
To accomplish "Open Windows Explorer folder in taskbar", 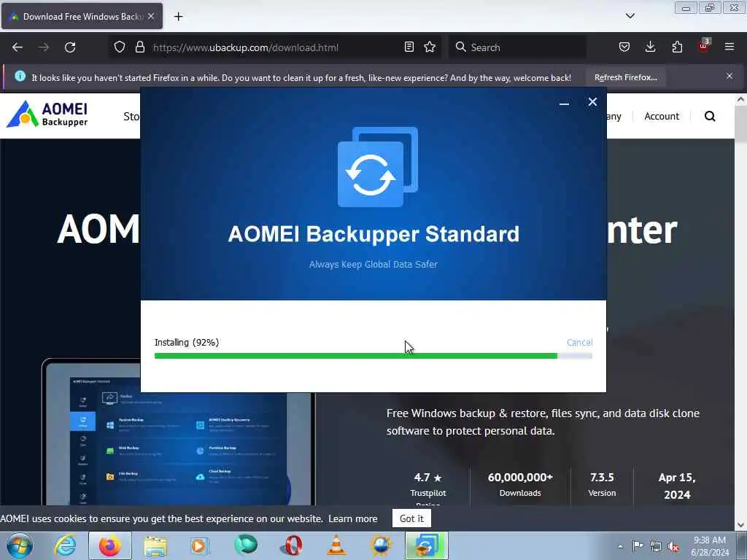I will coord(155,545).
